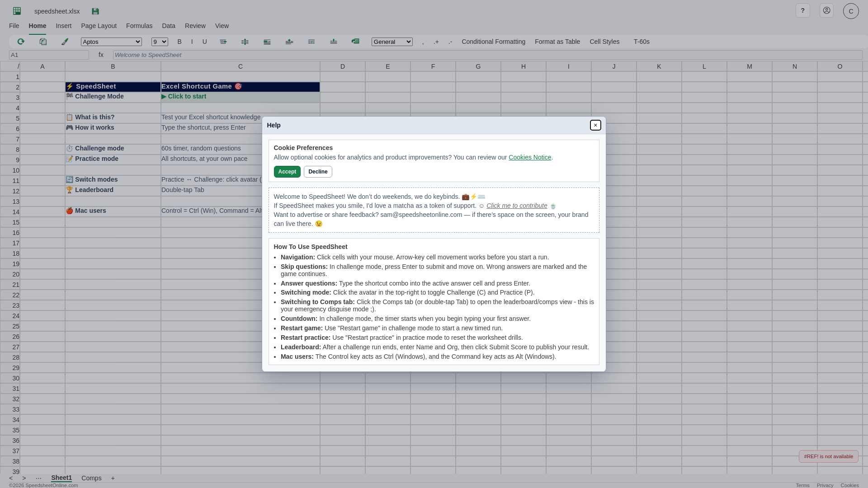Toggle Bold formatting button
The height and width of the screenshot is (488, 868).
tap(179, 42)
